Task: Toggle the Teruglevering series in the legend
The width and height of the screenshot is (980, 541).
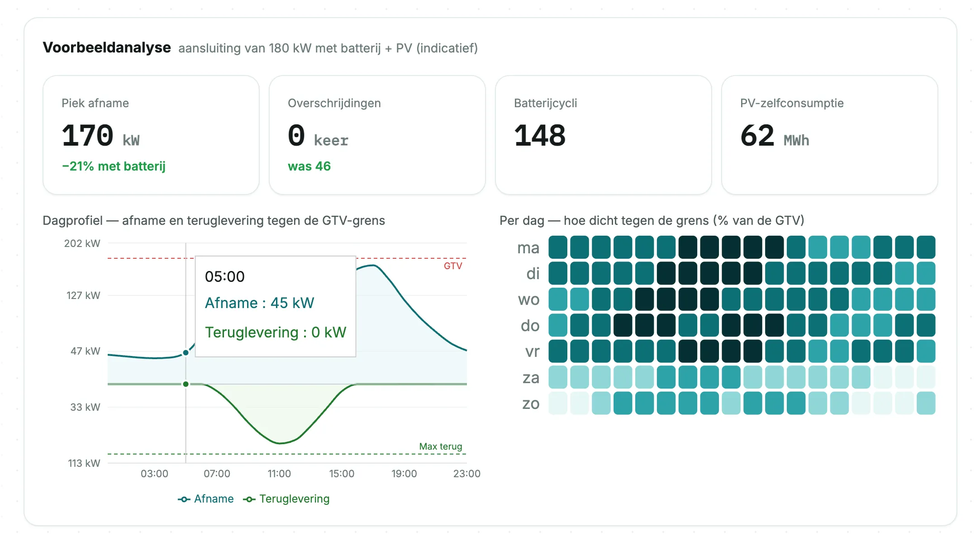Action: click(x=286, y=499)
